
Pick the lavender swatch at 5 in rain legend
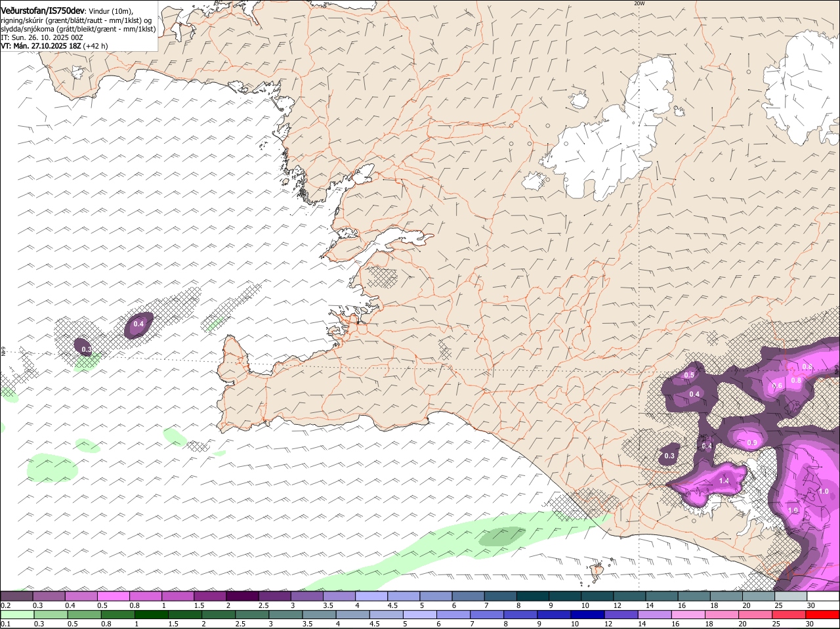(x=420, y=615)
